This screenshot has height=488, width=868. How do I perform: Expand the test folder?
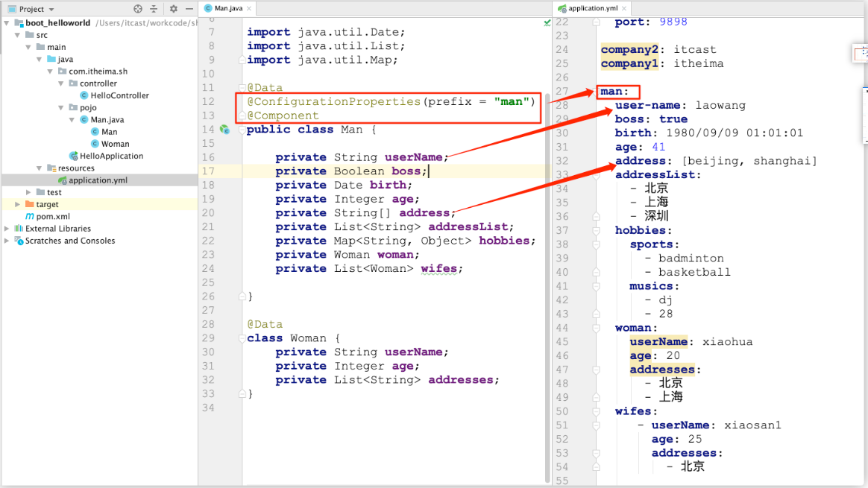[x=28, y=192]
